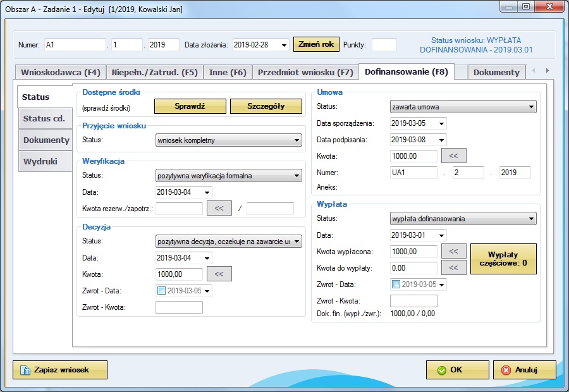Open the Data złożenia date dropdown
This screenshot has height=392, width=569.
(284, 45)
